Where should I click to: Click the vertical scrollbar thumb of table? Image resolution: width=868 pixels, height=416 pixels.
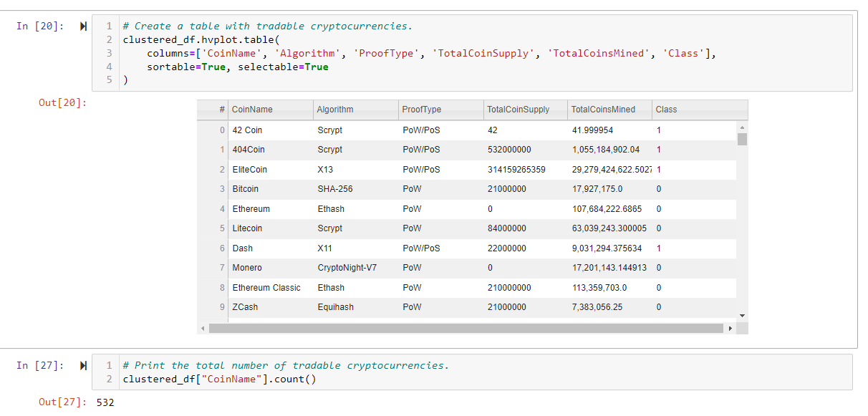coord(742,139)
